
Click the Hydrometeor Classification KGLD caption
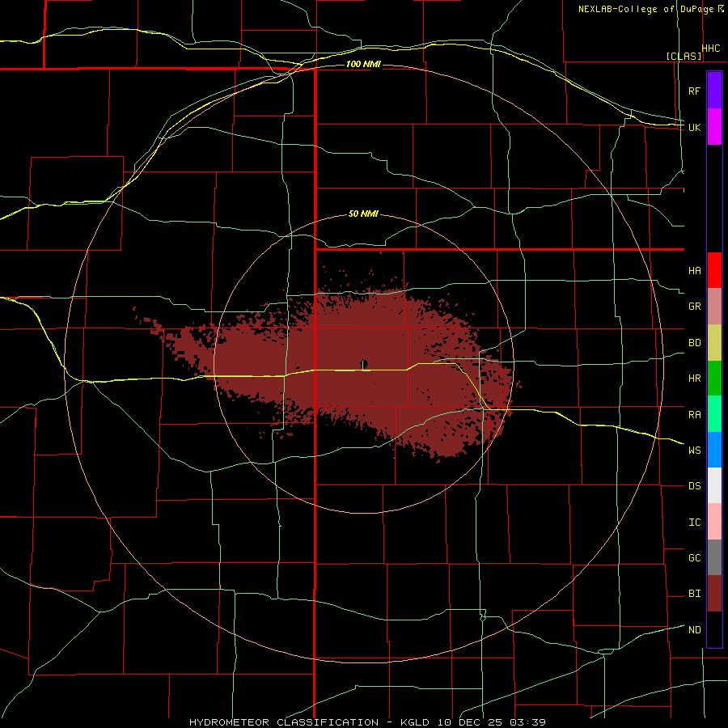367,722
